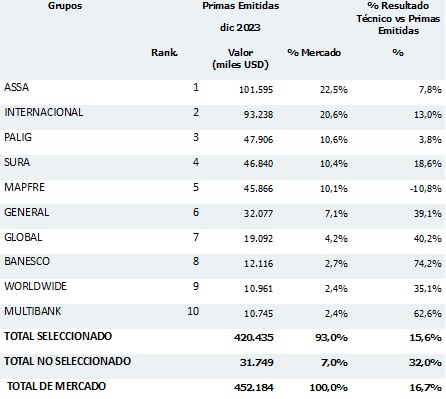Screen dimensions: 446x399
Task: Select the ASSA group name cell
Action: pos(16,87)
